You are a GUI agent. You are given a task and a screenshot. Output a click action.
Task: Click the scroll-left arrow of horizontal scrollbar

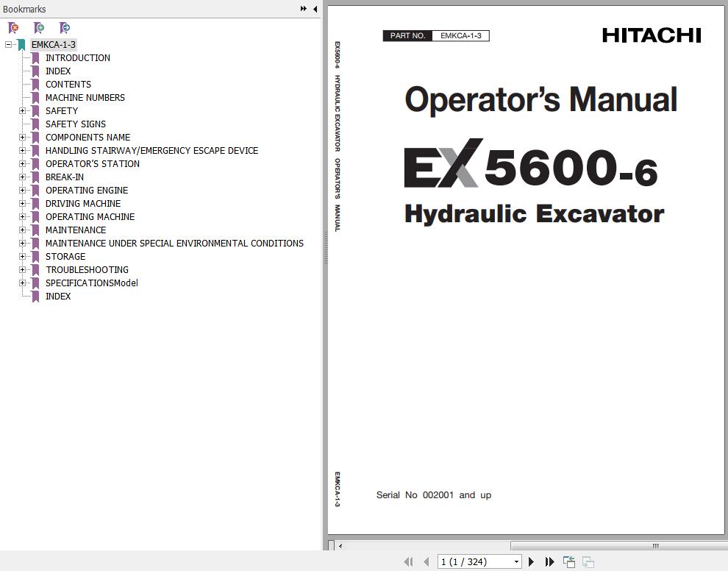(x=340, y=546)
